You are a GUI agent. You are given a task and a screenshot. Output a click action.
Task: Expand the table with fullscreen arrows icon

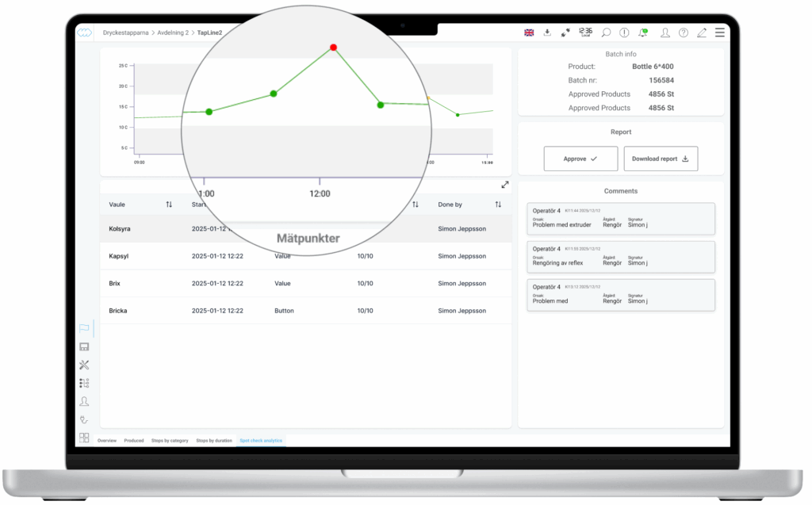pos(505,185)
